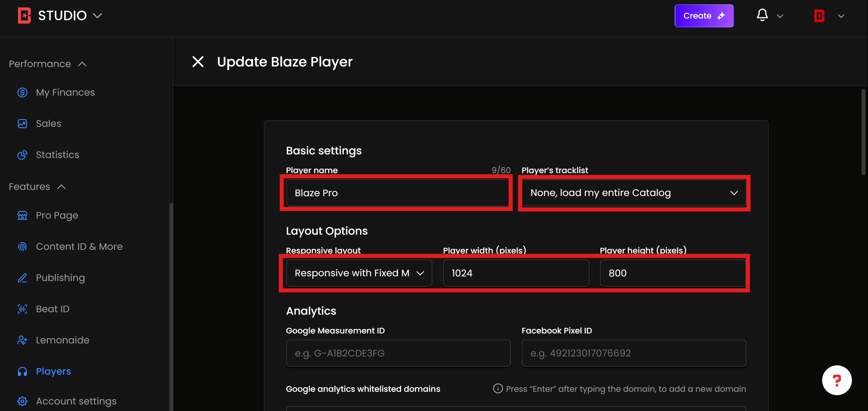Click the BeatStars Studio logo icon
Image resolution: width=868 pixels, height=411 pixels.
24,16
